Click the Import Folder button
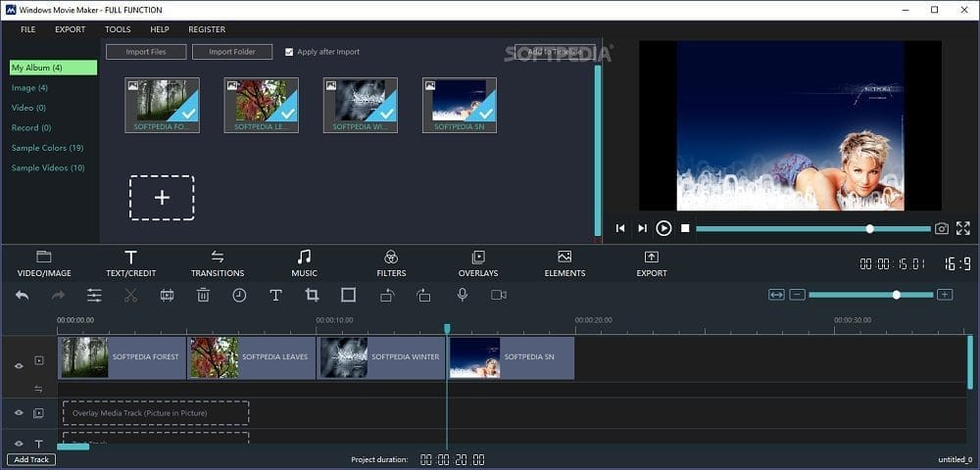Image resolution: width=980 pixels, height=470 pixels. tap(232, 52)
